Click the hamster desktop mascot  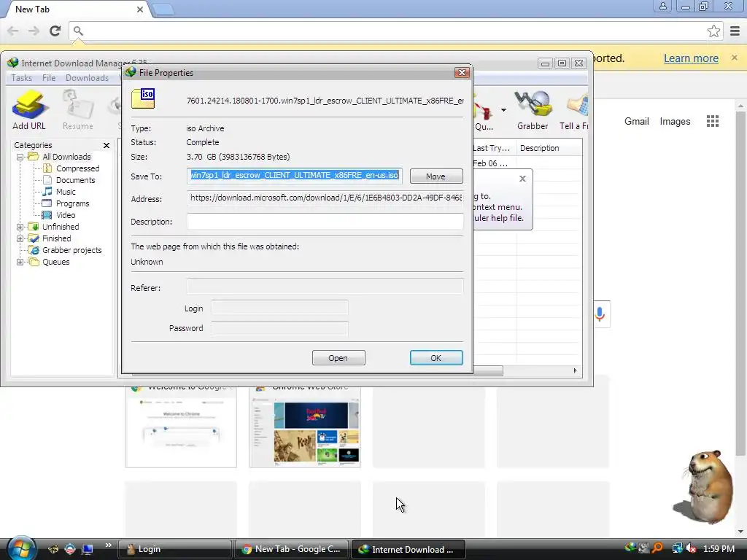click(704, 486)
